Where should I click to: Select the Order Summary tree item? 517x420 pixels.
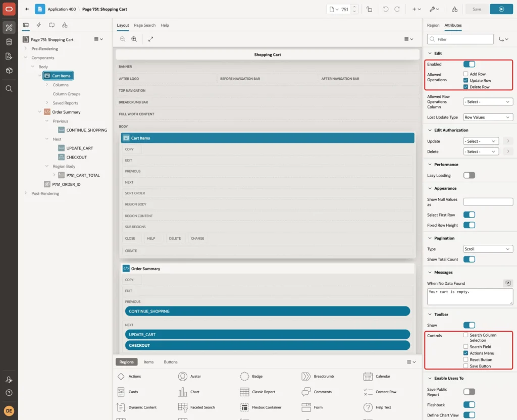66,112
